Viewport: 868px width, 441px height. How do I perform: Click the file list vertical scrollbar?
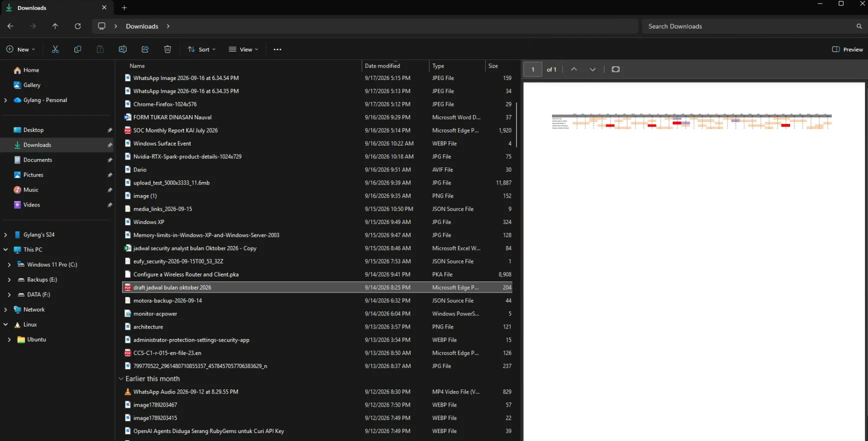[x=516, y=125]
